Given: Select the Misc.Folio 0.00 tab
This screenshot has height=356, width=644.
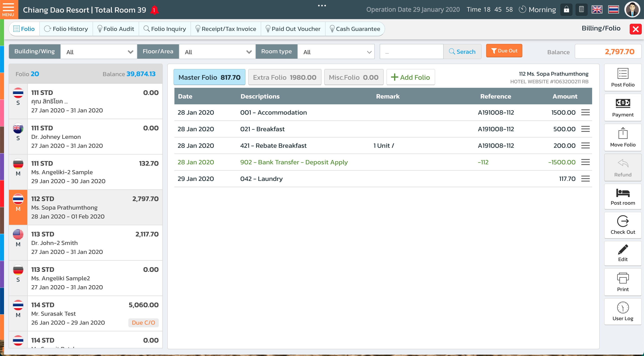Looking at the screenshot, I should coord(354,77).
